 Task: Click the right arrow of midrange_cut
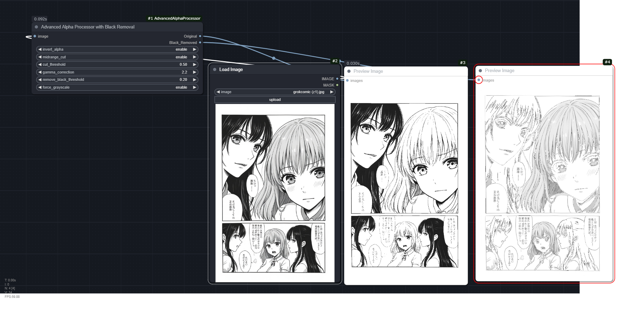point(194,57)
